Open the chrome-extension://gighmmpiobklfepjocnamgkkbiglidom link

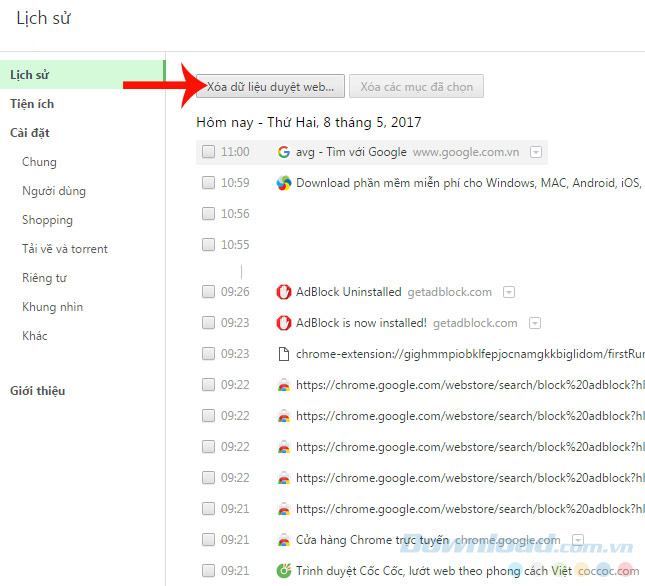pos(470,354)
